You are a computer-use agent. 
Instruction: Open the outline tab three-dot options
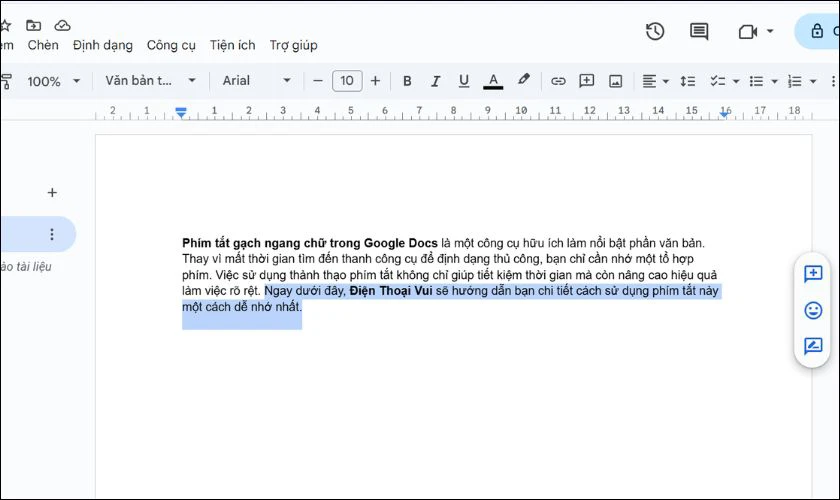[52, 234]
